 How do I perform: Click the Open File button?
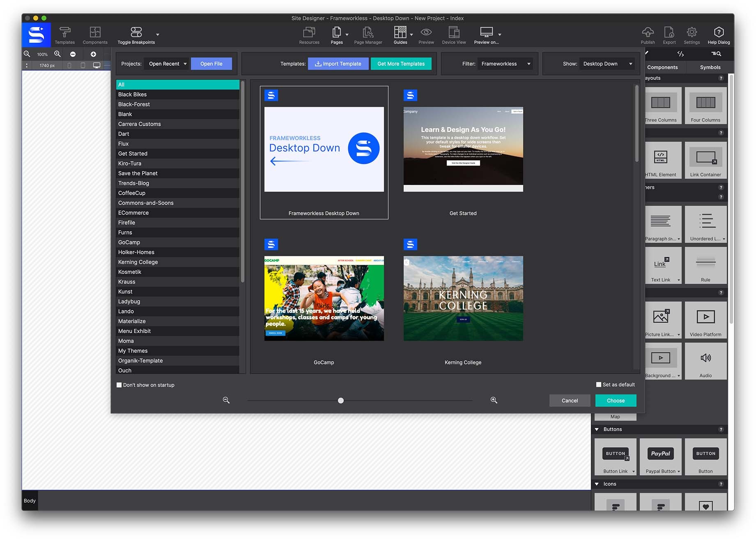coord(211,64)
